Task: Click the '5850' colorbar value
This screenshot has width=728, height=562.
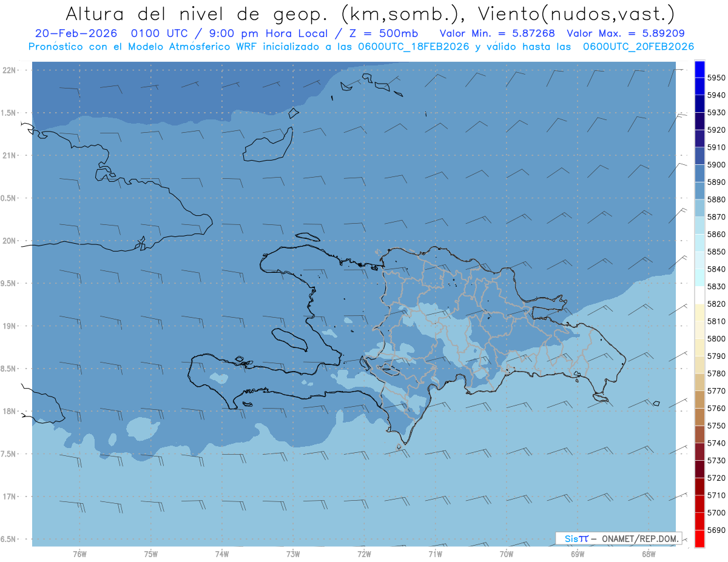Action: (716, 252)
